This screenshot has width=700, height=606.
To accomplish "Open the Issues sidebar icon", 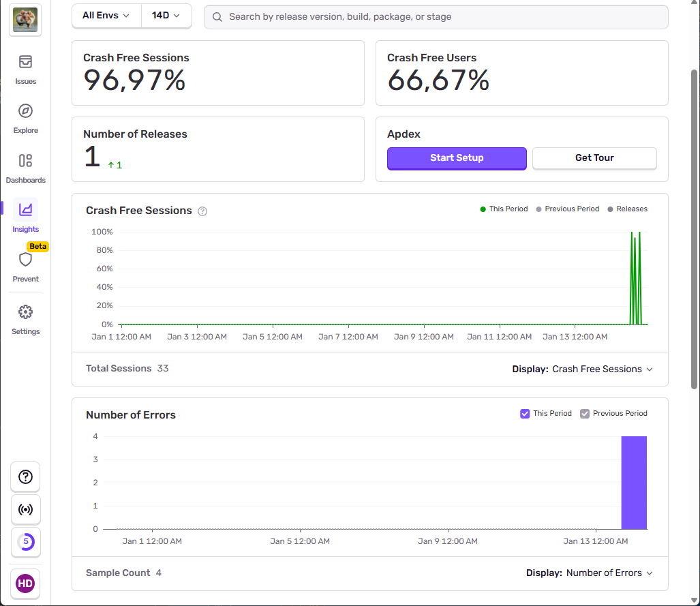I will (x=25, y=63).
